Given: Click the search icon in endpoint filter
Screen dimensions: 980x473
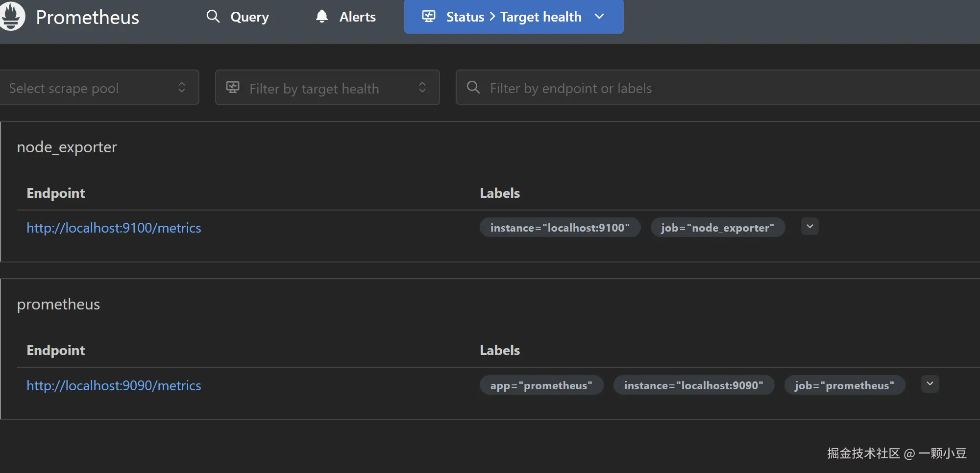Looking at the screenshot, I should (473, 88).
